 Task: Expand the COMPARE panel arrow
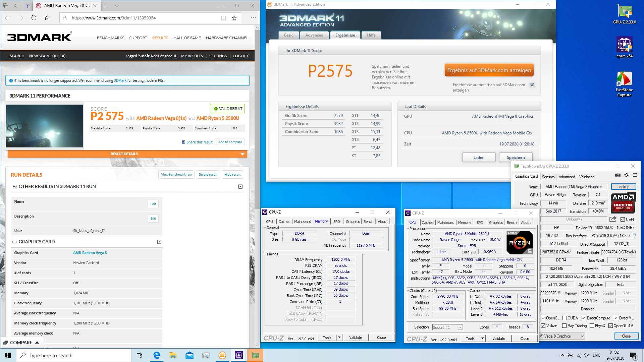coord(37,343)
